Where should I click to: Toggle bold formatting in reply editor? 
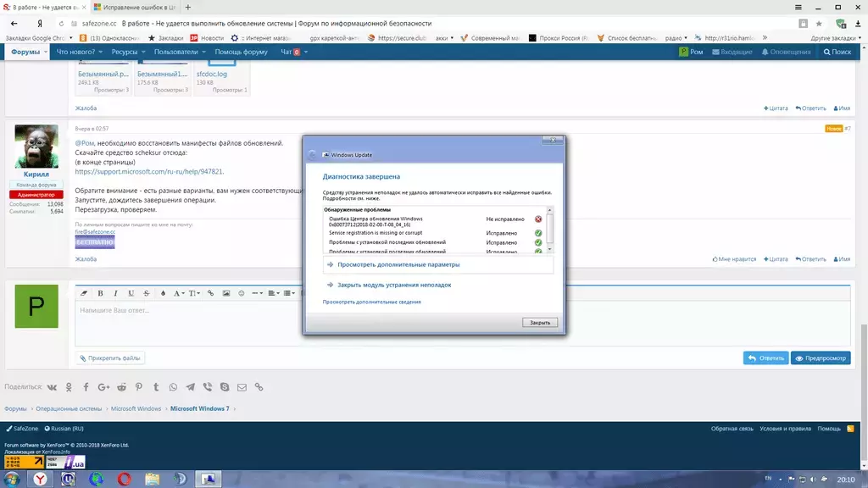coord(100,293)
